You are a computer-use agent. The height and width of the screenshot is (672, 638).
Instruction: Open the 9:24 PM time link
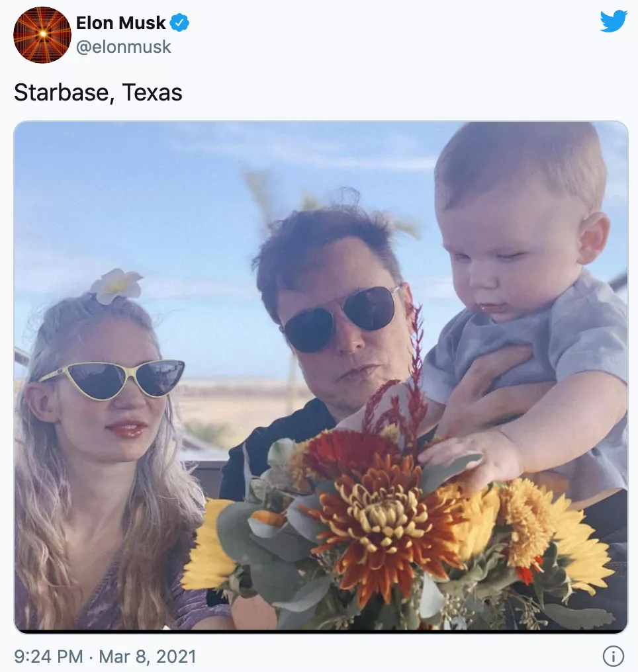coord(48,656)
